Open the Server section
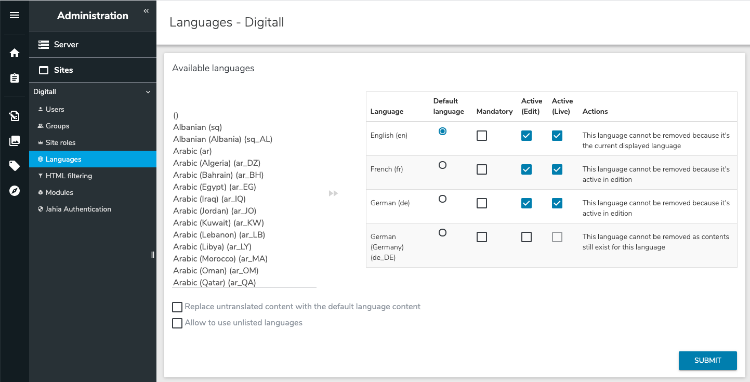The height and width of the screenshot is (382, 750). tap(93, 44)
